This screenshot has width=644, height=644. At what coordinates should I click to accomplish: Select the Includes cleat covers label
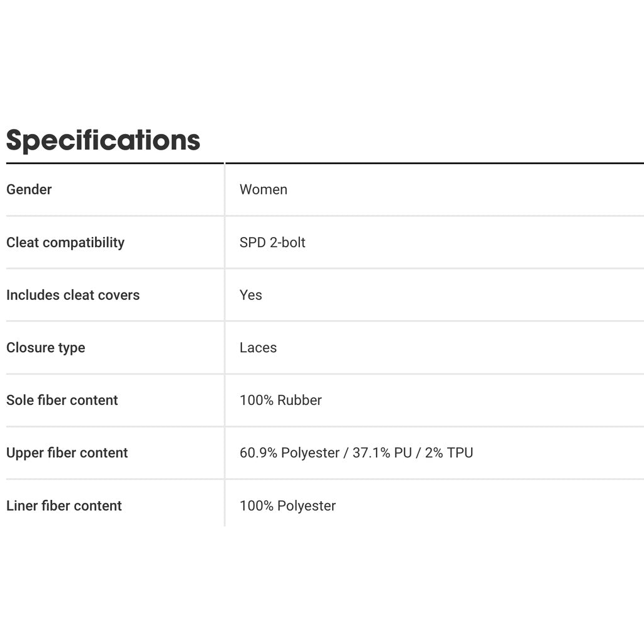73,295
